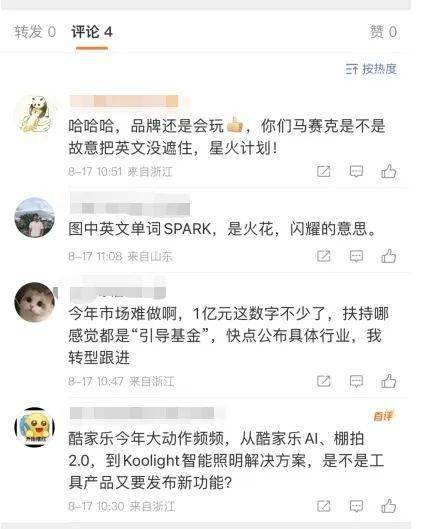Open the 赞 0 likes tab
This screenshot has height=529, width=422.
(x=384, y=32)
